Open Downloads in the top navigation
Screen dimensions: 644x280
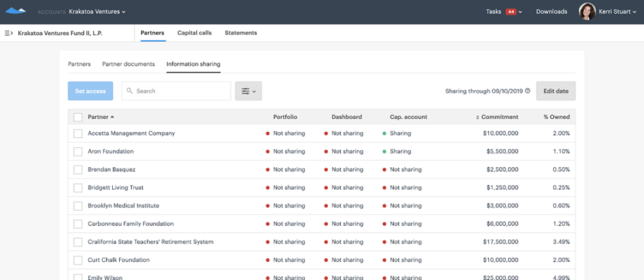point(551,11)
